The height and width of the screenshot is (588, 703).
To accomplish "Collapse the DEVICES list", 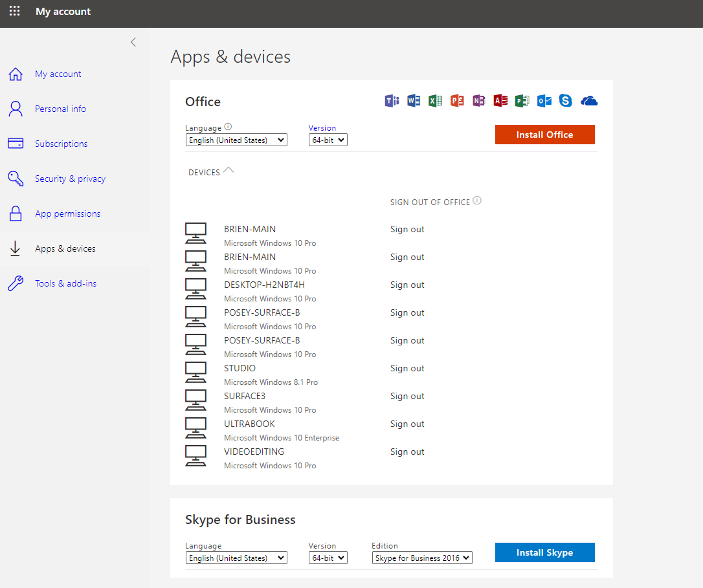I will 229,170.
